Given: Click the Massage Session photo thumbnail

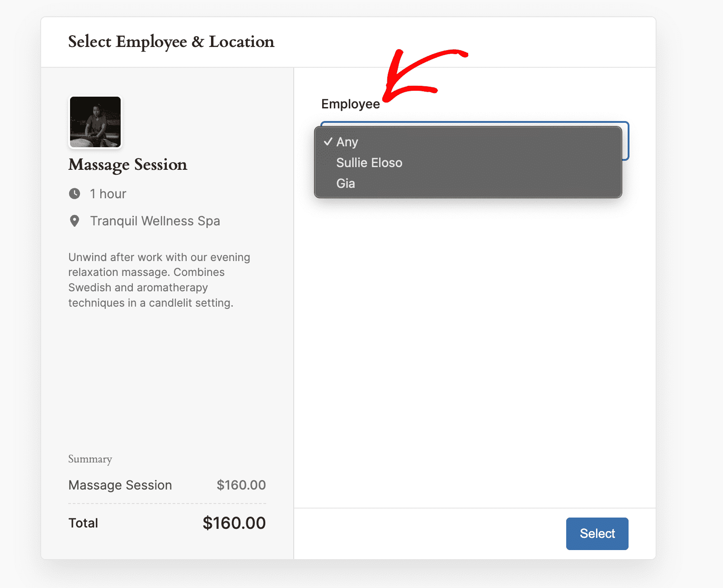Looking at the screenshot, I should click(95, 122).
